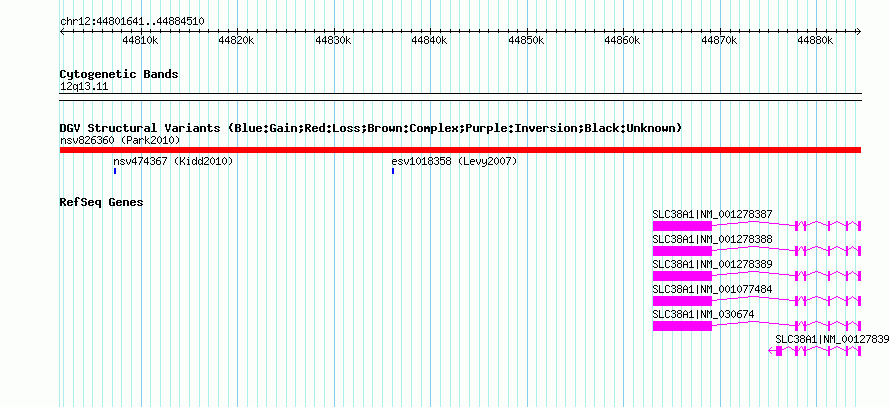Click the chr12:44801641..44884510 coordinates label

(132, 22)
